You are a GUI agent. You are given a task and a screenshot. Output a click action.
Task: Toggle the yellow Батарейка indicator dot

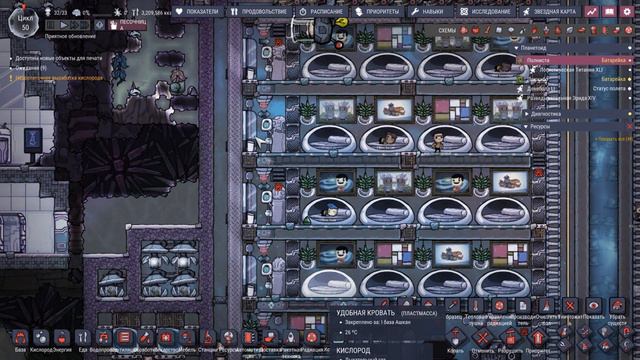(x=630, y=79)
